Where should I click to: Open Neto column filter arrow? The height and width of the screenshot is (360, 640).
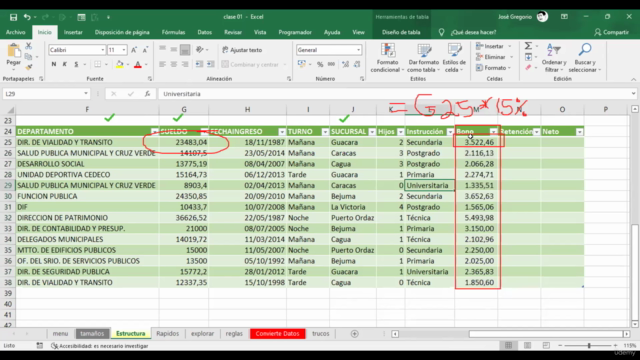(x=580, y=131)
